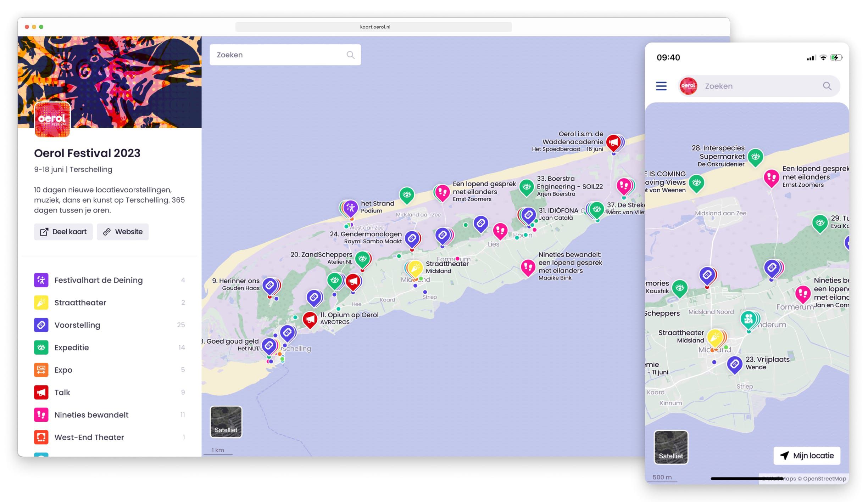Click the desktop search magnifier icon
The height and width of the screenshot is (502, 868).
click(x=350, y=55)
